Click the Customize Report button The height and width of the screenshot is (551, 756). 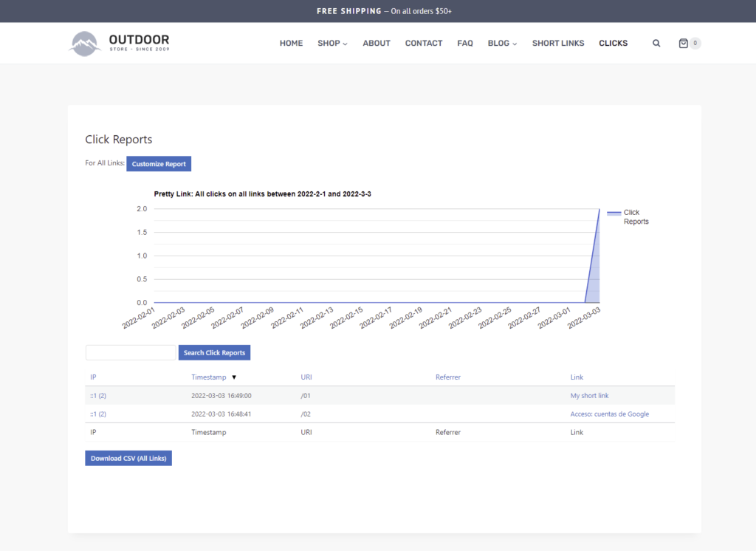159,163
